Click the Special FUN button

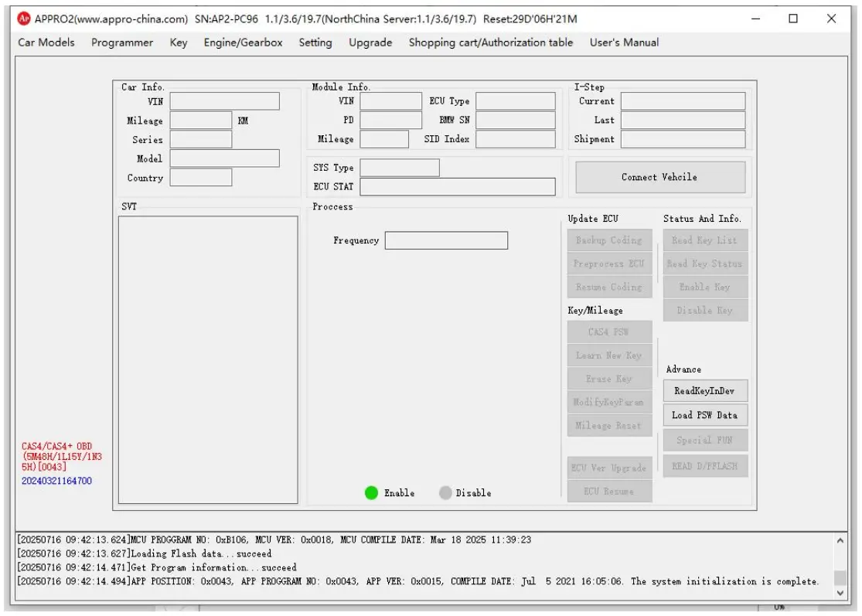[705, 440]
